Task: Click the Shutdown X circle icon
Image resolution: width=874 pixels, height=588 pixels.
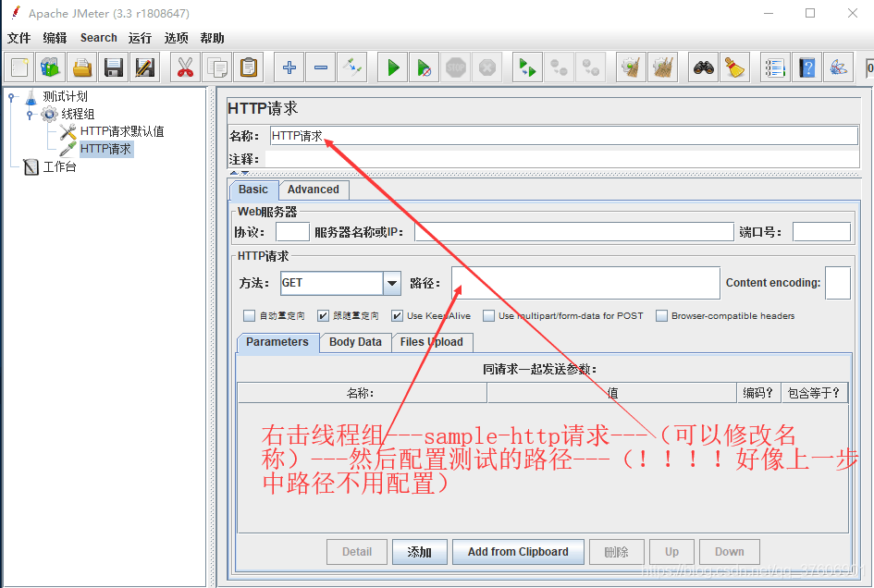Action: 487,68
